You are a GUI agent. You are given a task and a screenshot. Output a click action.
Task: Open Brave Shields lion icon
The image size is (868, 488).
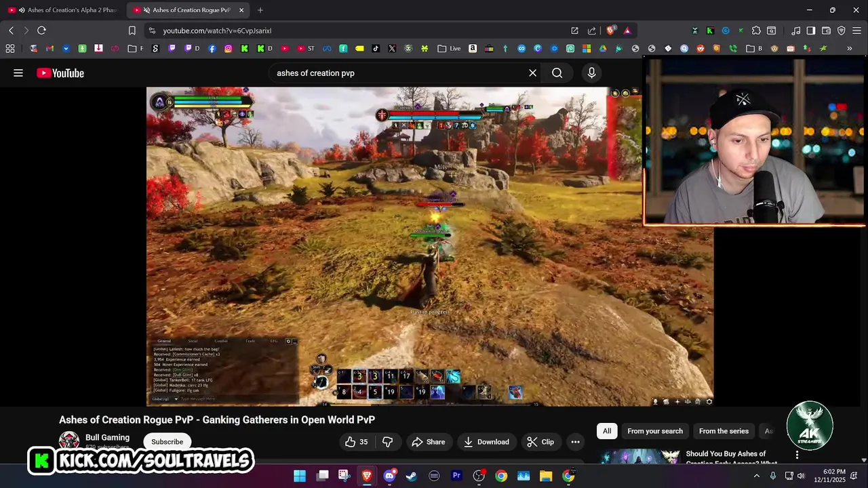click(611, 30)
